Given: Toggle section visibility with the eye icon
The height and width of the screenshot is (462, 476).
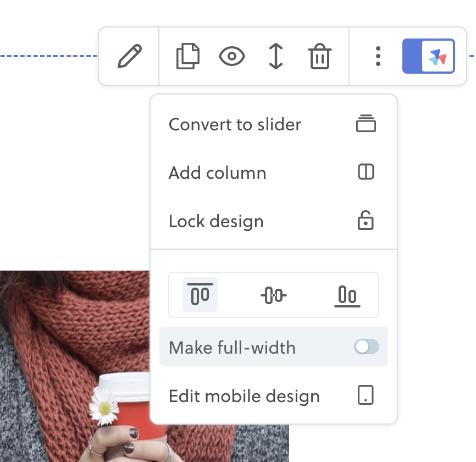Looking at the screenshot, I should (x=231, y=57).
